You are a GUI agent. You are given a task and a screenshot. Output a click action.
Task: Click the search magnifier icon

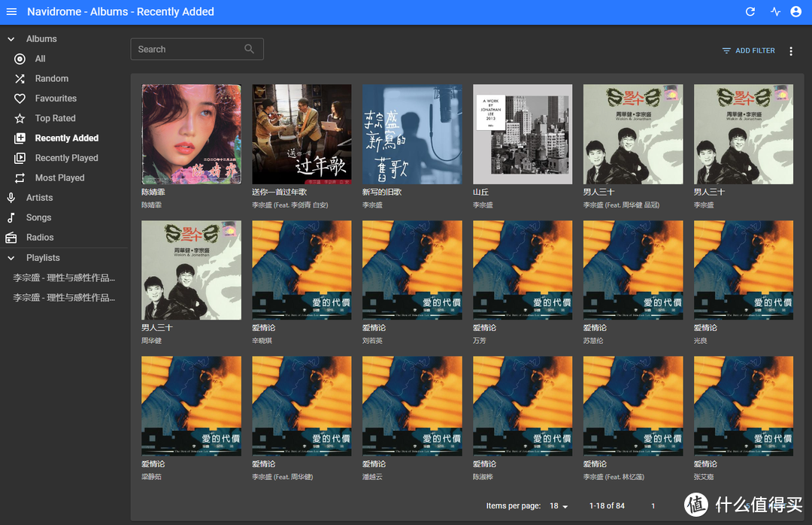click(x=249, y=48)
